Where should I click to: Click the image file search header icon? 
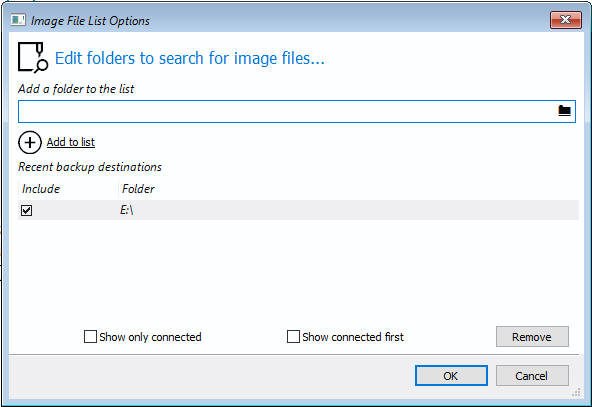33,57
